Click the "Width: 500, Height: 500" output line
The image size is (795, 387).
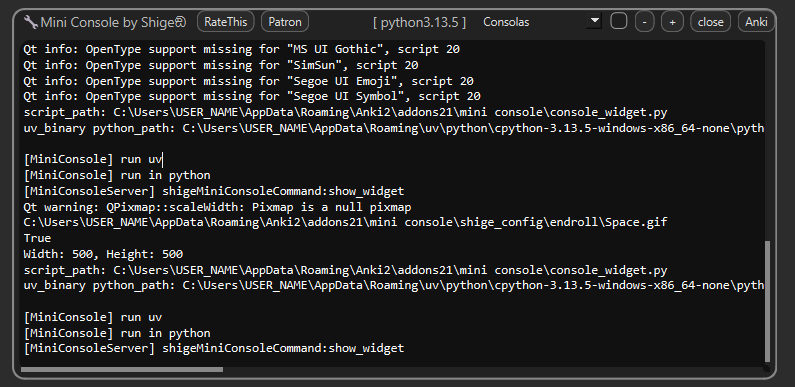click(x=103, y=254)
